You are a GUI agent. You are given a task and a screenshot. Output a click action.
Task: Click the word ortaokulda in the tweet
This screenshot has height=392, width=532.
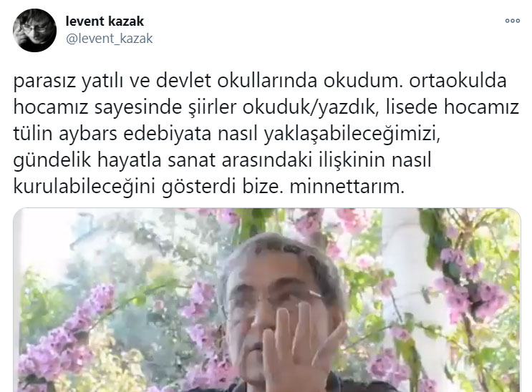(458, 80)
